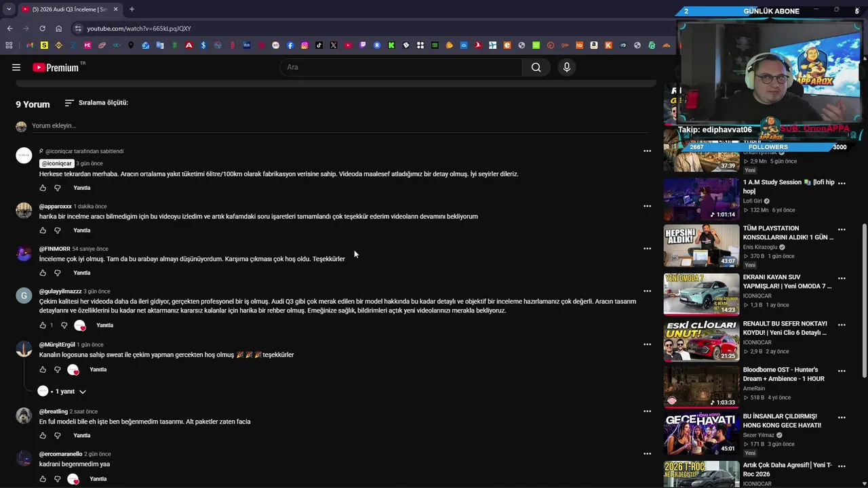Screen dimensions: 868x488
Task: Open @iconiqcar channel badge link
Action: point(57,163)
